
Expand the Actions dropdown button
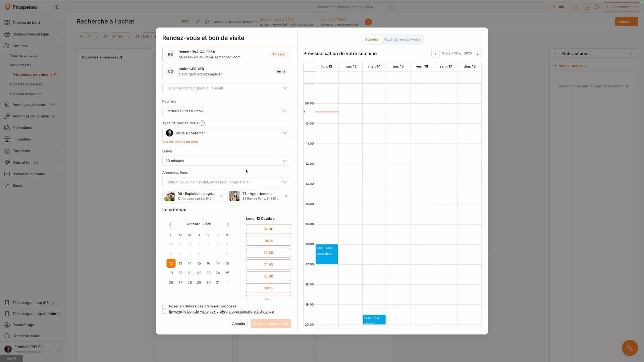(626, 22)
